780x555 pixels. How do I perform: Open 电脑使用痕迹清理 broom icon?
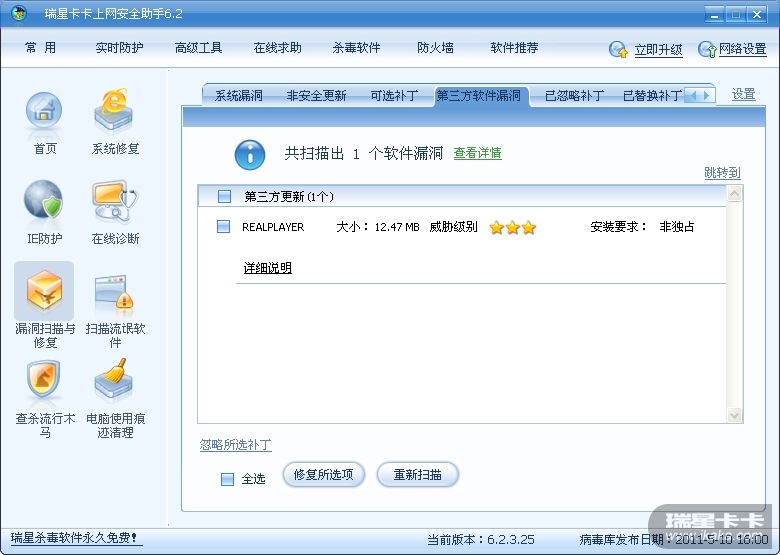coord(114,381)
